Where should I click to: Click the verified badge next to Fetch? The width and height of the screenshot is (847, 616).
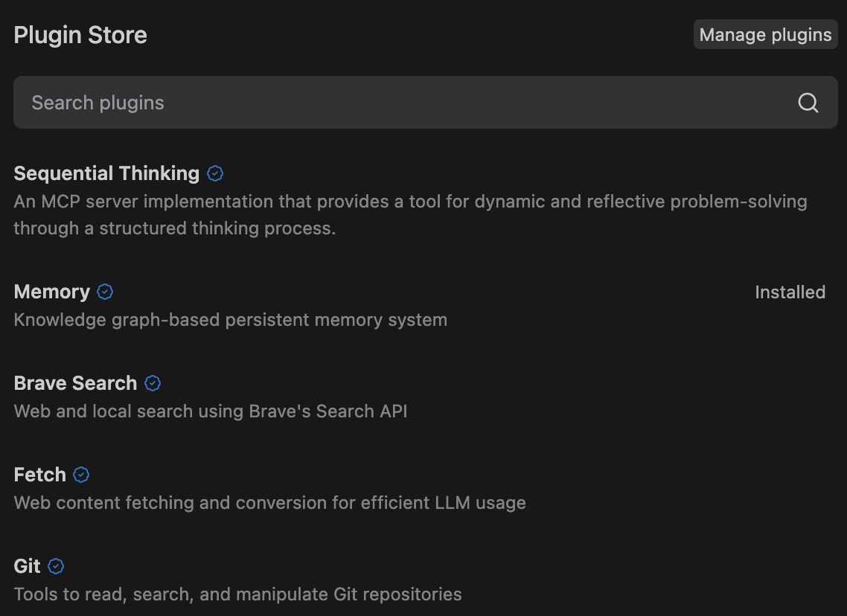tap(81, 475)
